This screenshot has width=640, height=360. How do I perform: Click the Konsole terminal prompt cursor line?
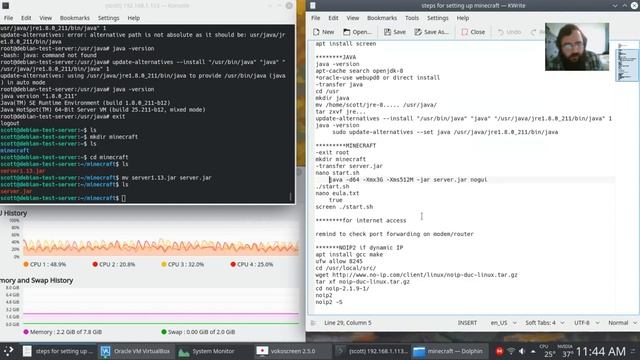pyautogui.click(x=63, y=198)
